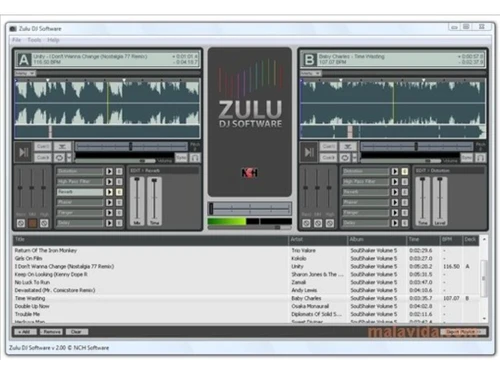Click the icon right of deck B's upper Cue button
The width and height of the screenshot is (500, 375).
click(348, 147)
